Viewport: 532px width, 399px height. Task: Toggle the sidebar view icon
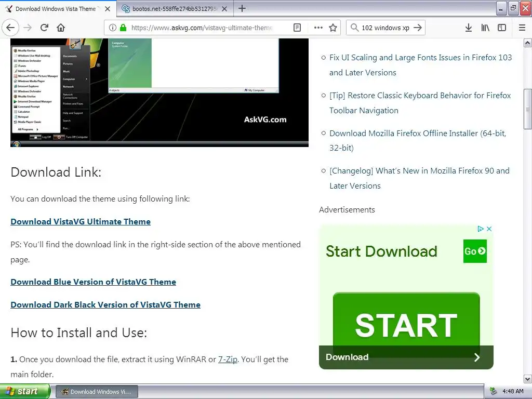tap(502, 28)
